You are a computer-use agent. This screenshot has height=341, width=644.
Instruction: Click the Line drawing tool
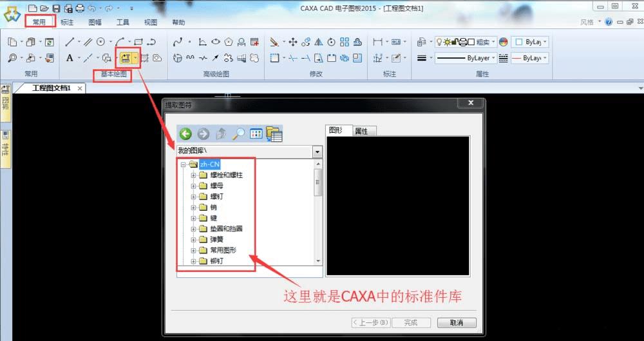[70, 41]
